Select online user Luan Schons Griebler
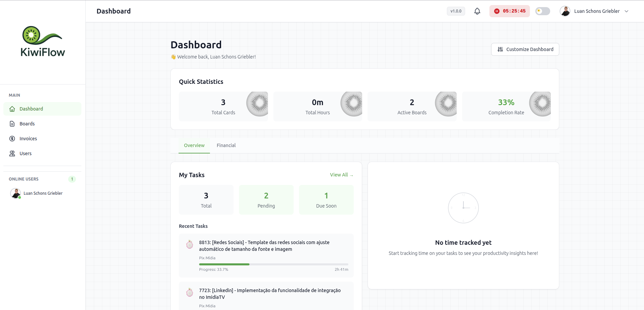 (43, 193)
